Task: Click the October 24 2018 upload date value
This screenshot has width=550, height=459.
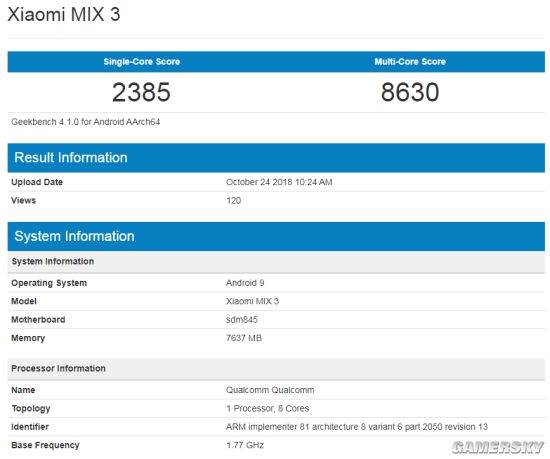Action: (x=279, y=182)
